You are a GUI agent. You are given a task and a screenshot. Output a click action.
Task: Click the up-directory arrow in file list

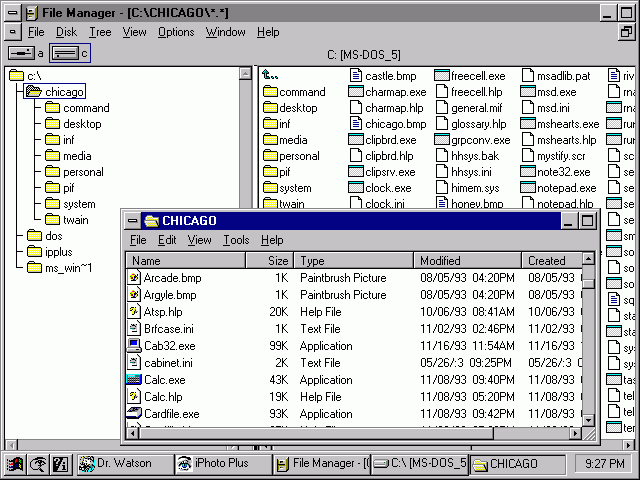tap(270, 75)
